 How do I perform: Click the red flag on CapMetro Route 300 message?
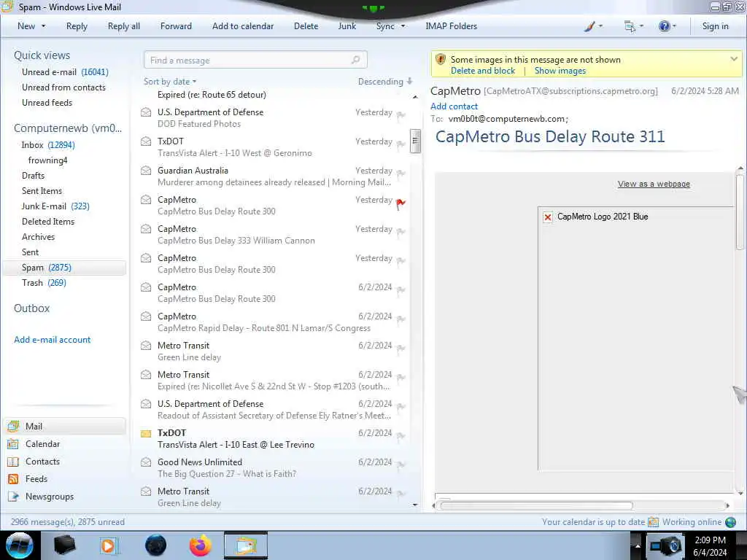click(400, 204)
